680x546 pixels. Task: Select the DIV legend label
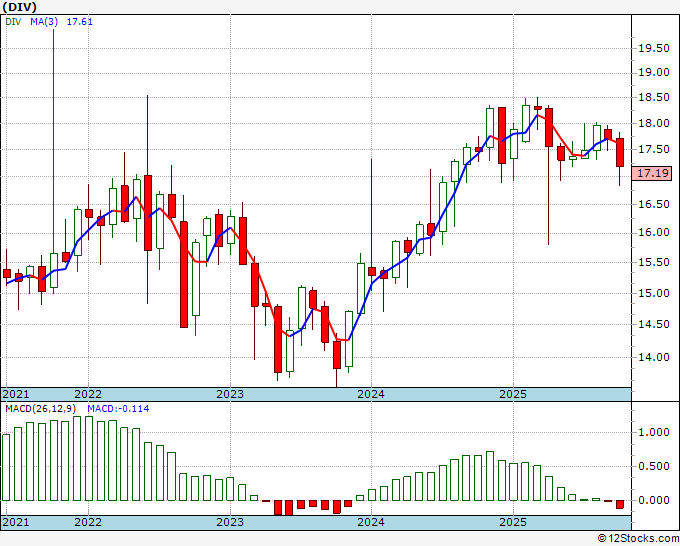13,22
